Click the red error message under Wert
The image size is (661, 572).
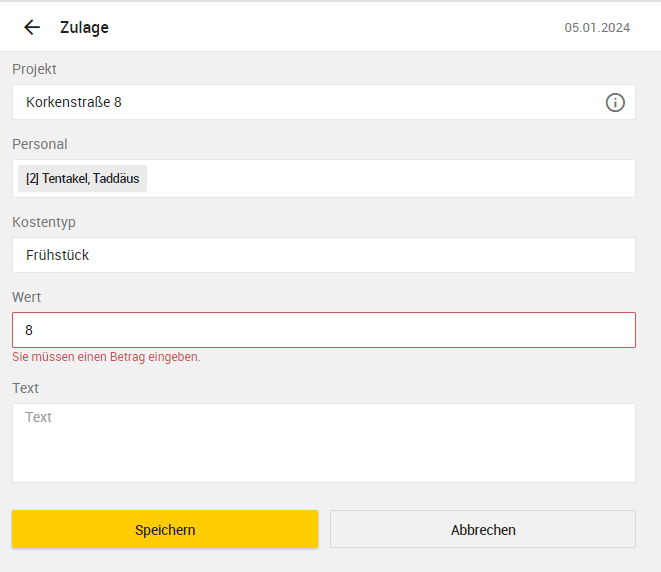106,357
